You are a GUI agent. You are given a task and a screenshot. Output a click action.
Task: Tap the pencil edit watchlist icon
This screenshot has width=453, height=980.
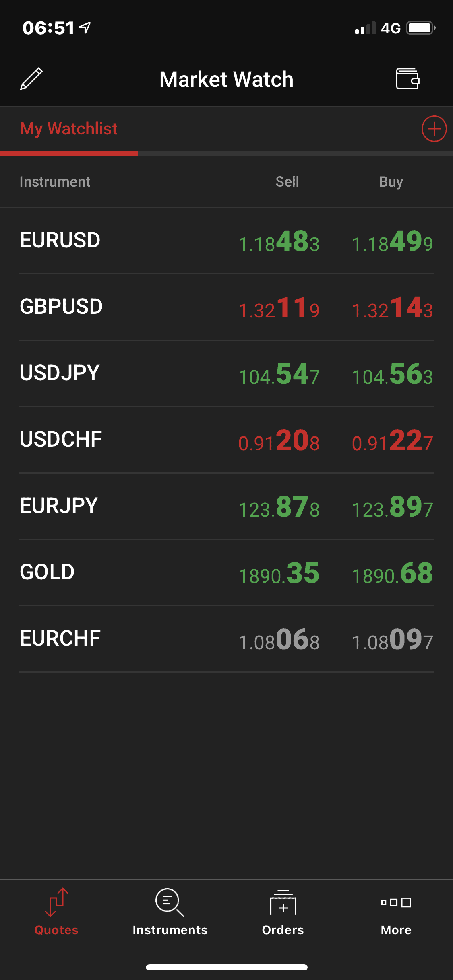click(31, 79)
